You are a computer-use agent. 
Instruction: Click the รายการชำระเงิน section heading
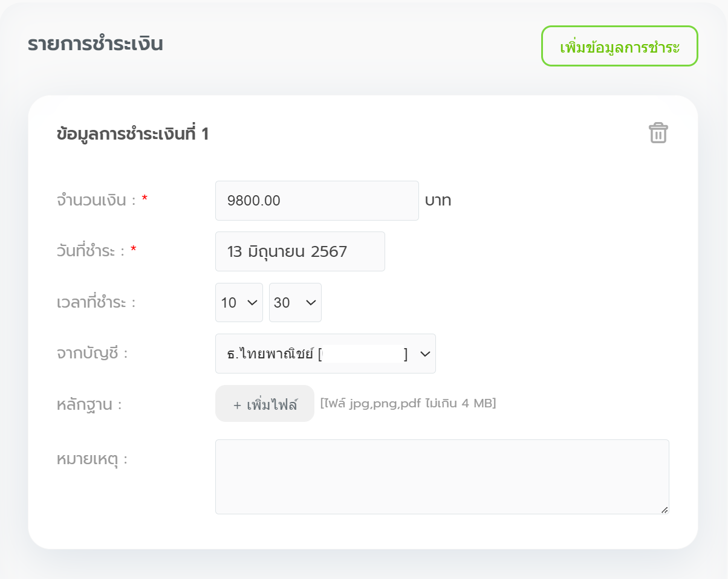point(95,44)
